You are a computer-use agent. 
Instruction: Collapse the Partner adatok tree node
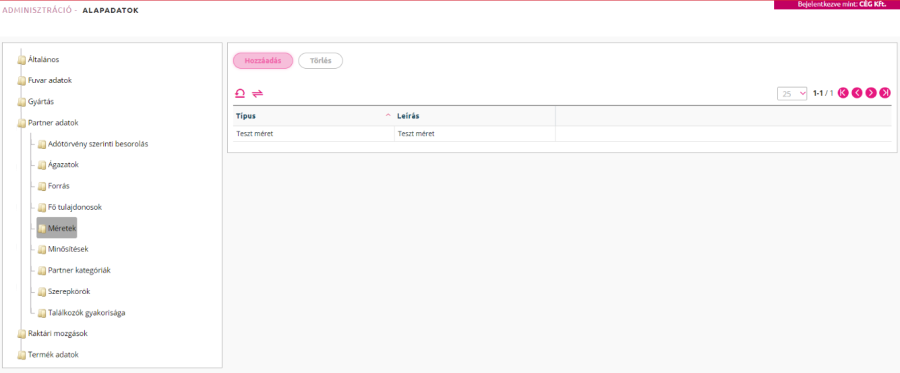(22, 123)
